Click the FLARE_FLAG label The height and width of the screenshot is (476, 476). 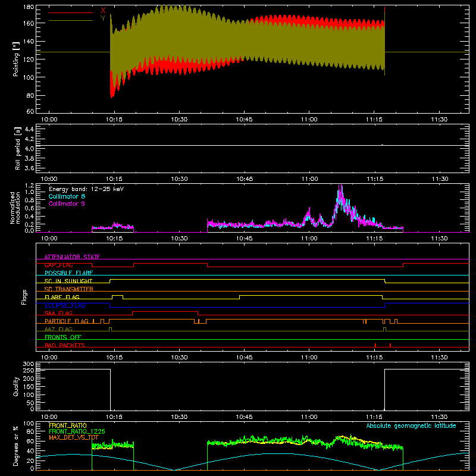[x=62, y=297]
